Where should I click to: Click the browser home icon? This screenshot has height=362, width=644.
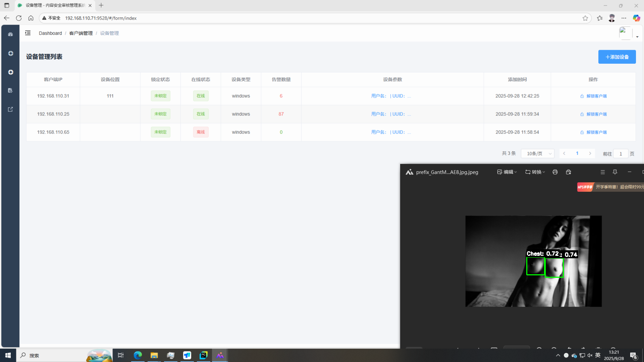[x=31, y=18]
